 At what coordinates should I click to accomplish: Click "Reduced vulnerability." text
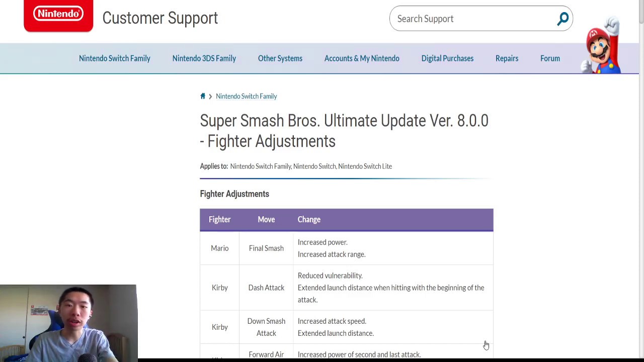point(330,276)
